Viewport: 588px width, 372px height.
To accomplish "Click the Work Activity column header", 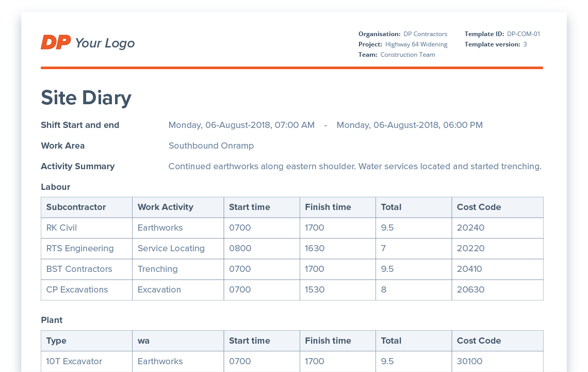I will (178, 207).
